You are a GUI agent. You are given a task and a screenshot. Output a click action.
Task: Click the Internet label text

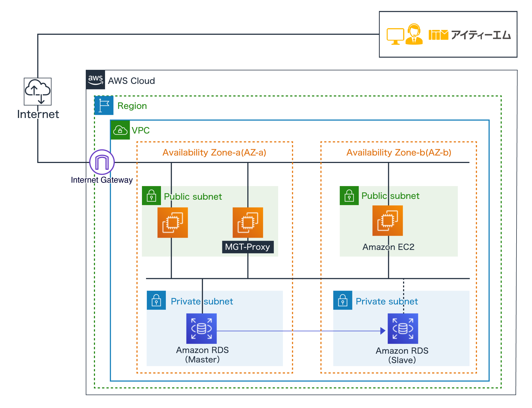click(x=38, y=114)
